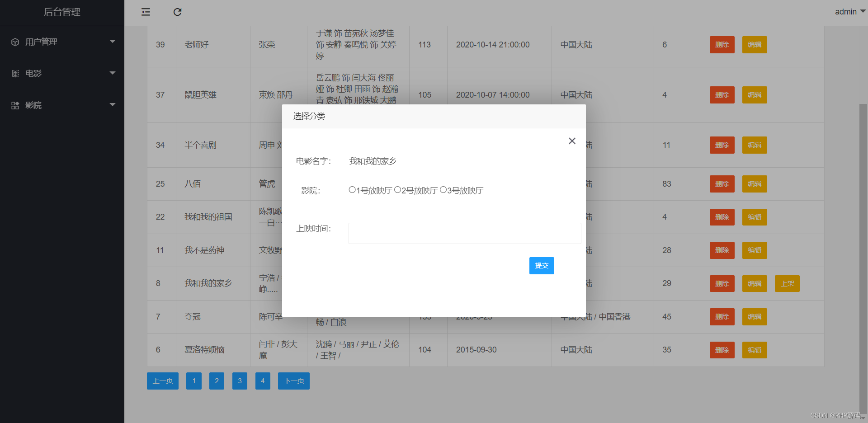Focus the 上映时间 input field
Image resolution: width=868 pixels, height=423 pixels.
[465, 233]
